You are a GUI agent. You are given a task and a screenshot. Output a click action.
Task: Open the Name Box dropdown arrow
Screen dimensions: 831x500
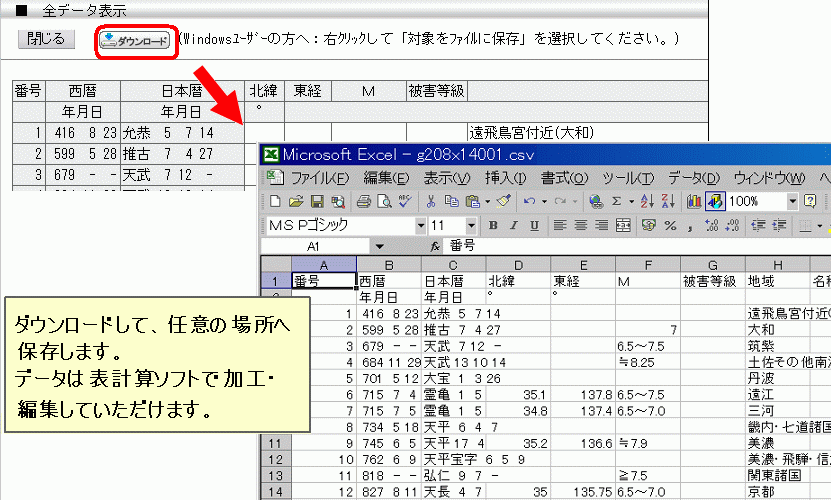(379, 246)
